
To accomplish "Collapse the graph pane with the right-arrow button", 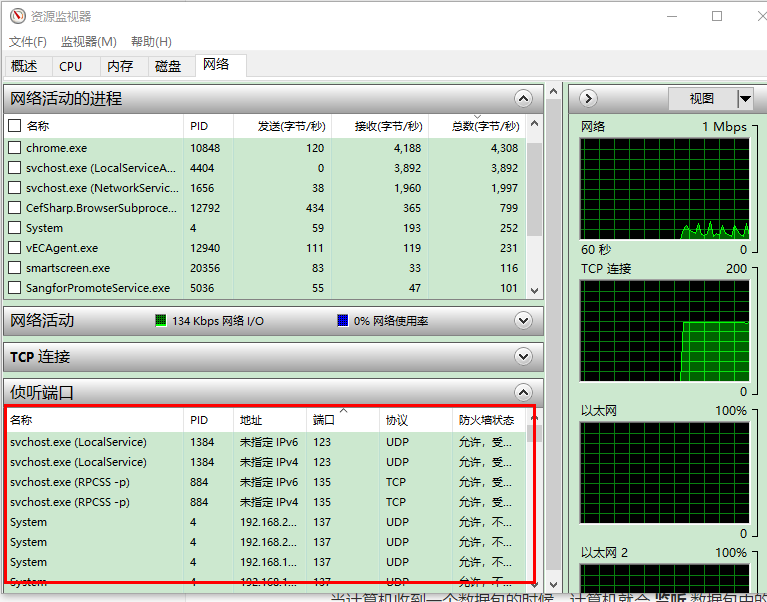I will (588, 99).
